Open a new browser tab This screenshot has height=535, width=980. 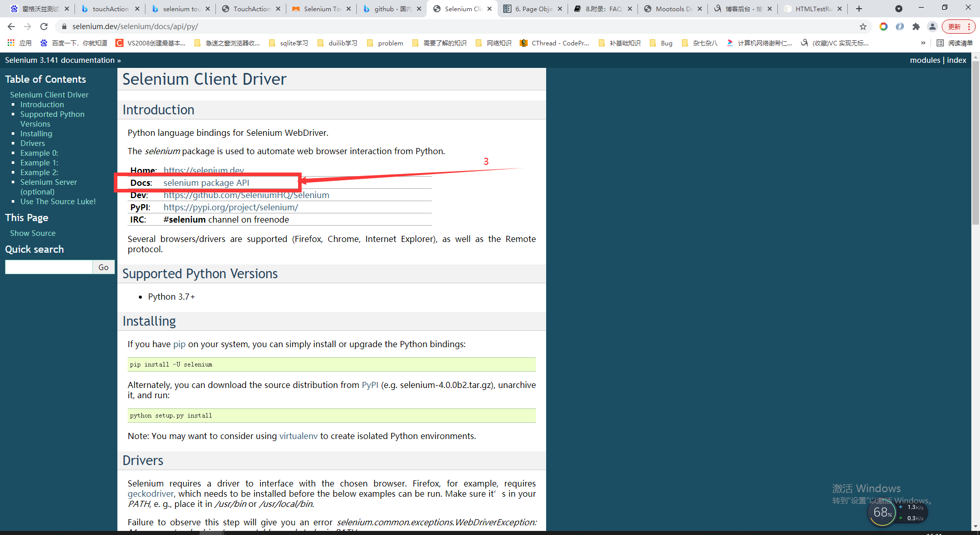(x=859, y=9)
